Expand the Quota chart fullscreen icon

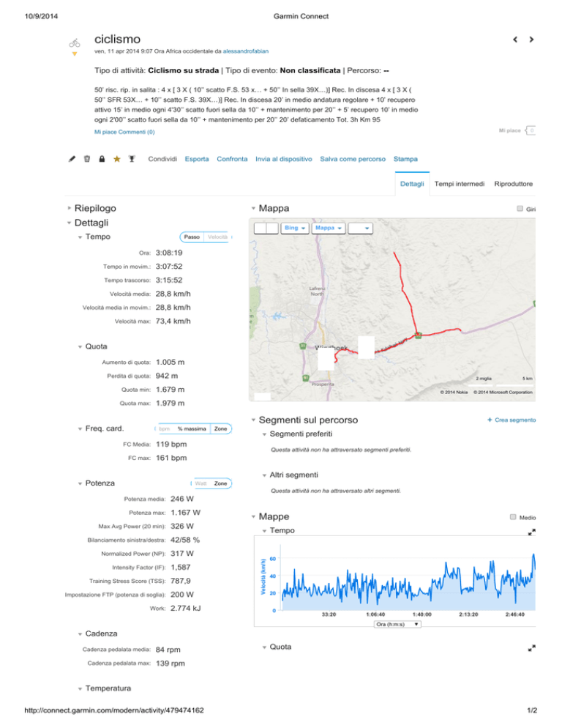(532, 647)
